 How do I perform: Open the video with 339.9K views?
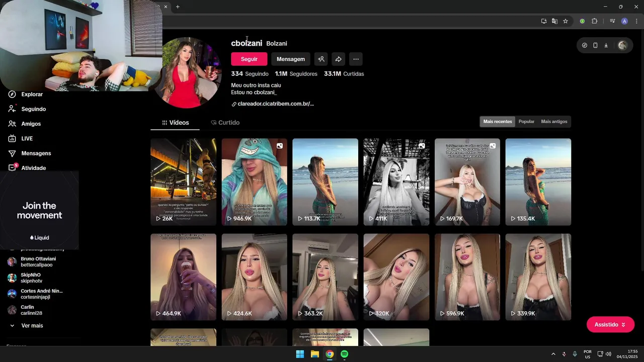[538, 277]
